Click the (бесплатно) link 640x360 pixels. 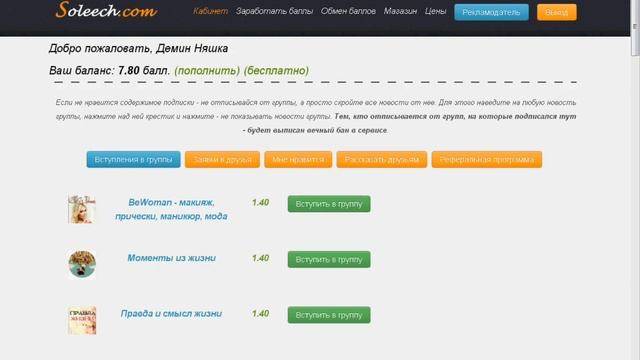pyautogui.click(x=276, y=71)
